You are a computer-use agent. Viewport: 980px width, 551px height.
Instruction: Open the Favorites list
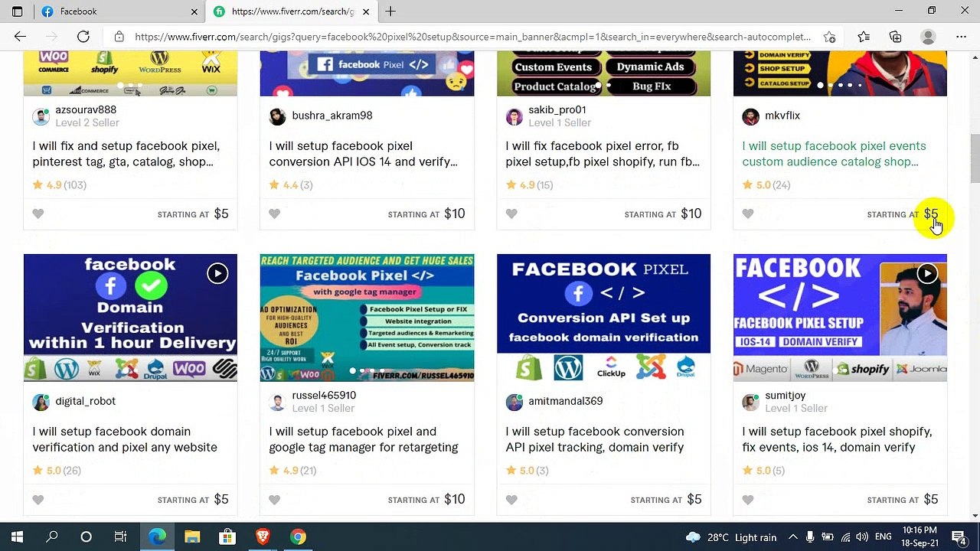point(864,37)
